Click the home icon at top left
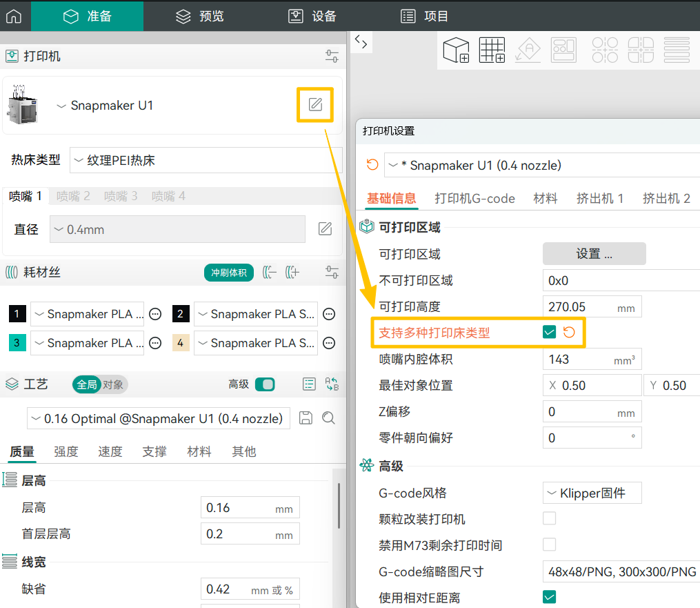Viewport: 700px width, 608px height. [x=13, y=14]
